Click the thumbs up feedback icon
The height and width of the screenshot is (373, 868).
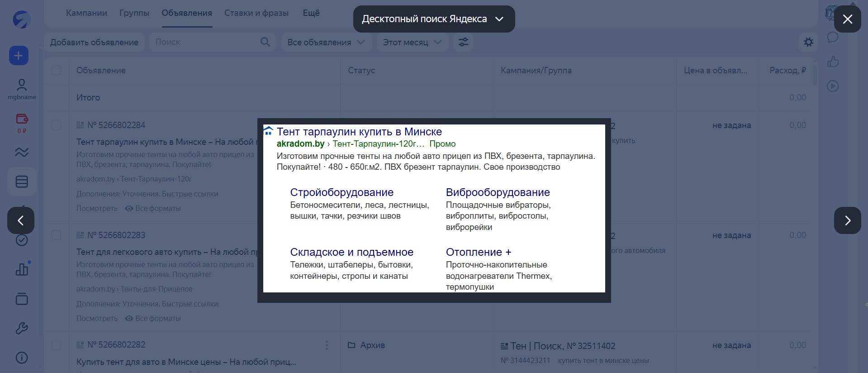[x=833, y=62]
